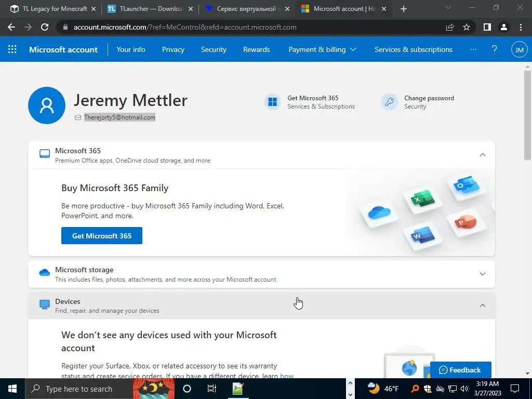This screenshot has height=399, width=532.
Task: Open the help question mark icon
Action: tap(495, 49)
